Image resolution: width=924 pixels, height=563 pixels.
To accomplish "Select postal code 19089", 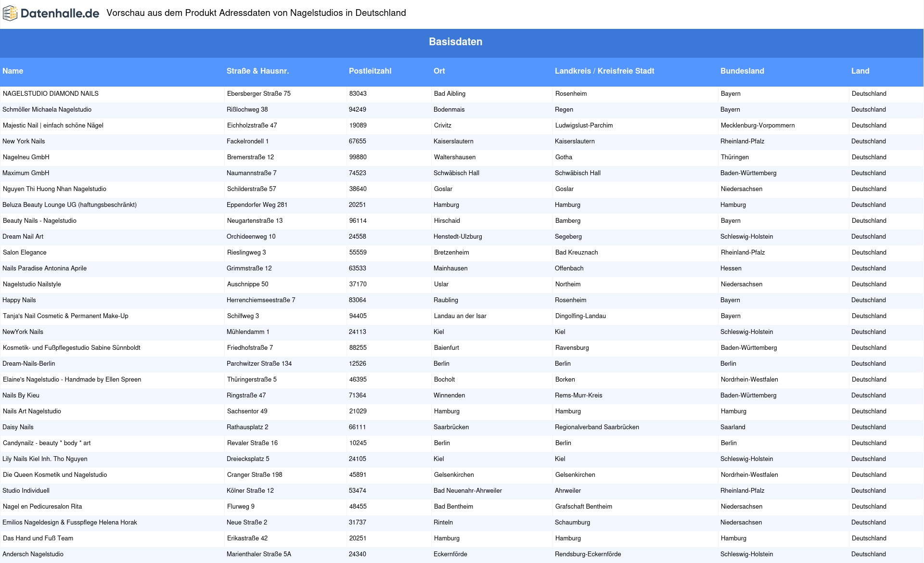I will [358, 126].
